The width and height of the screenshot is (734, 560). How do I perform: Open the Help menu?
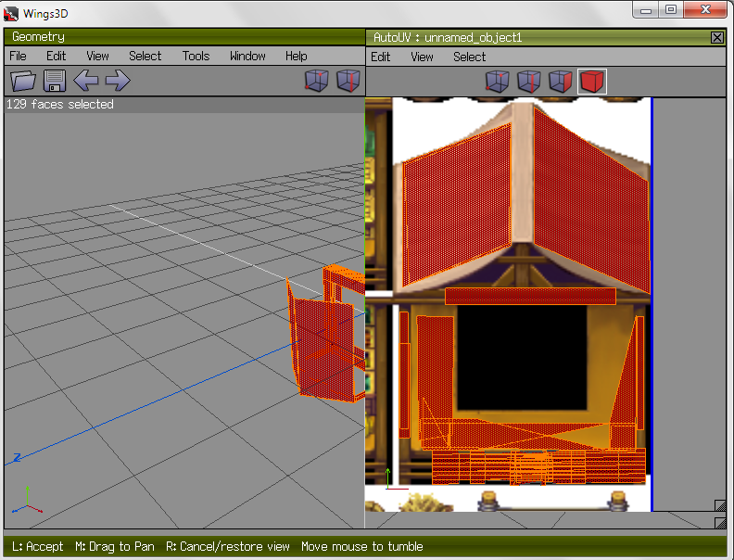pos(296,56)
